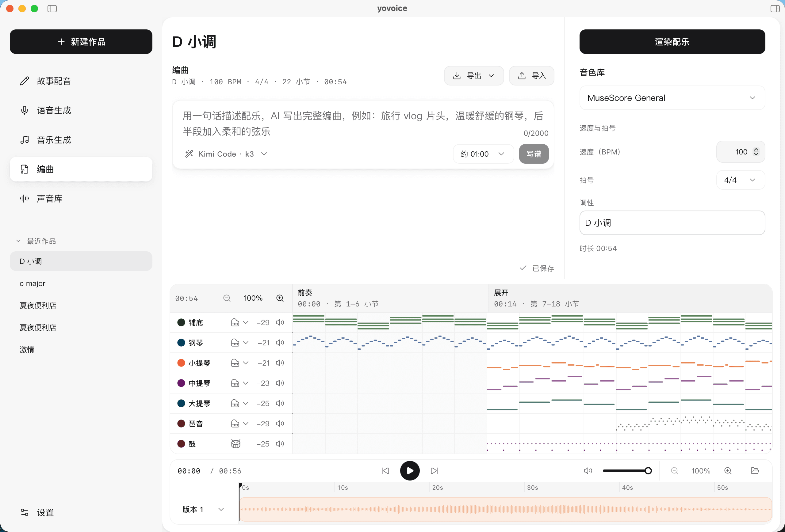
Task: Open the MuseScore General soundfont dropdown
Action: tap(672, 98)
